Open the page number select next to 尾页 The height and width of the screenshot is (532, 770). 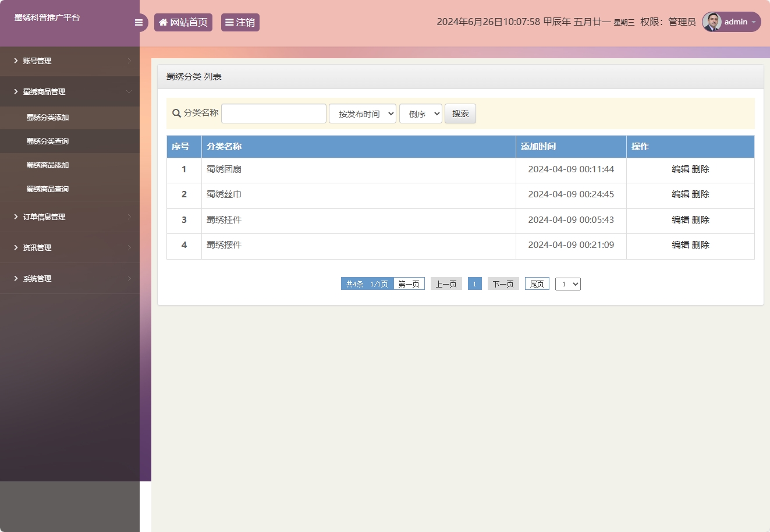(567, 283)
